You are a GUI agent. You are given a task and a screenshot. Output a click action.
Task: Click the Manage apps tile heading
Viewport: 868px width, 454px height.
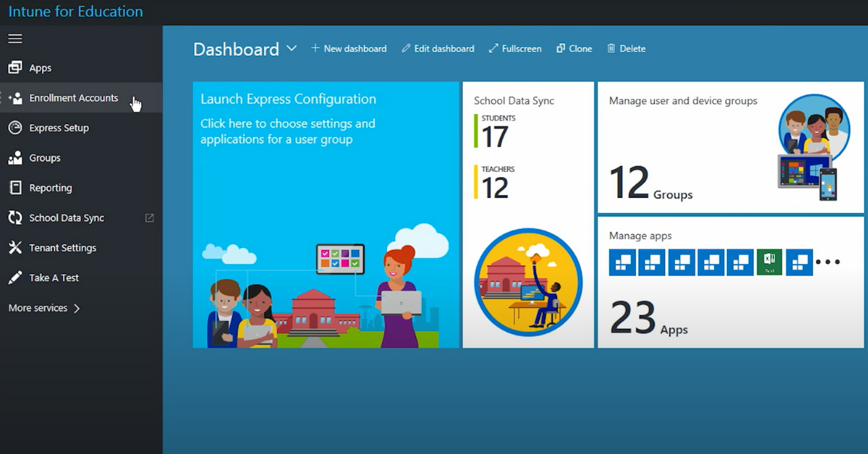(x=640, y=236)
